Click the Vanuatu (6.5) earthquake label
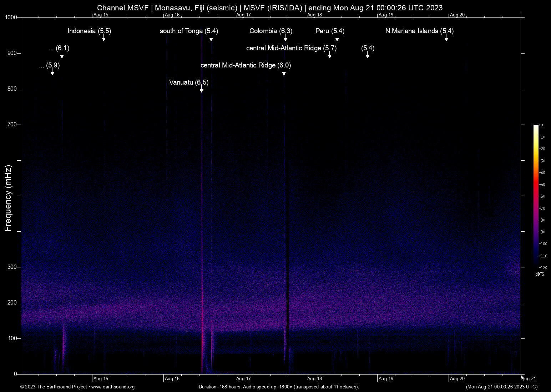The height and width of the screenshot is (392, 551). click(189, 82)
